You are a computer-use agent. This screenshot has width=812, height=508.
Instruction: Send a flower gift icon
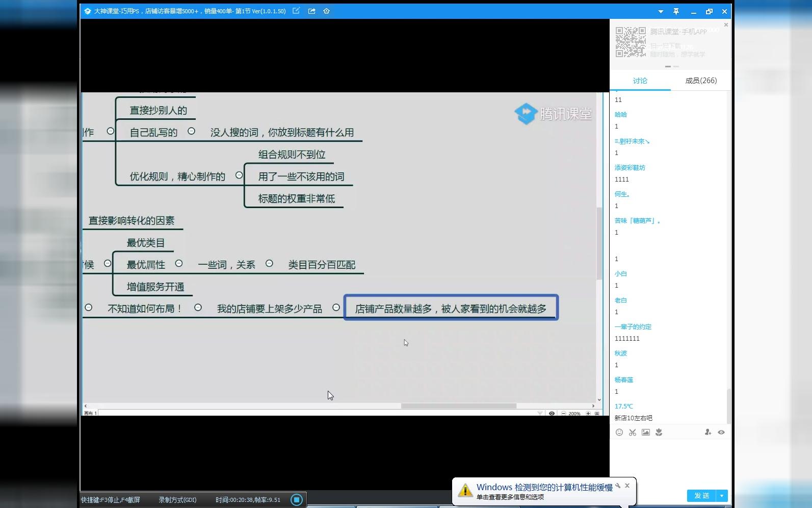pyautogui.click(x=659, y=432)
